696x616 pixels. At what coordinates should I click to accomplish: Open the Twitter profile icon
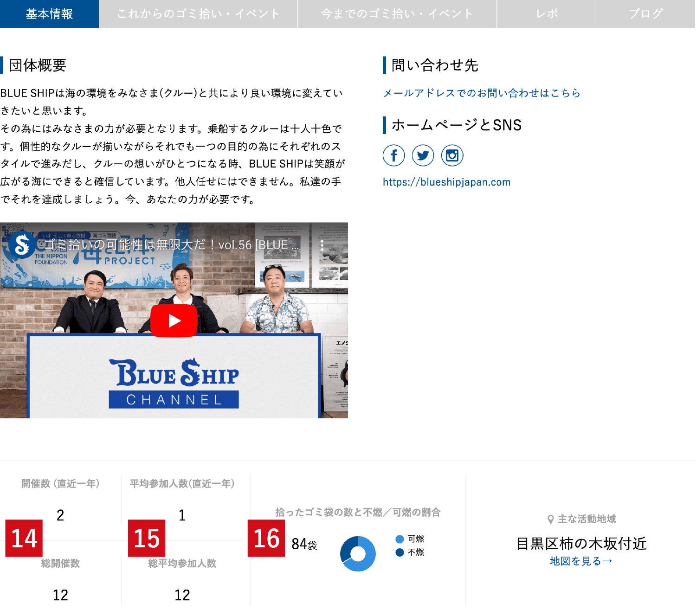click(423, 155)
